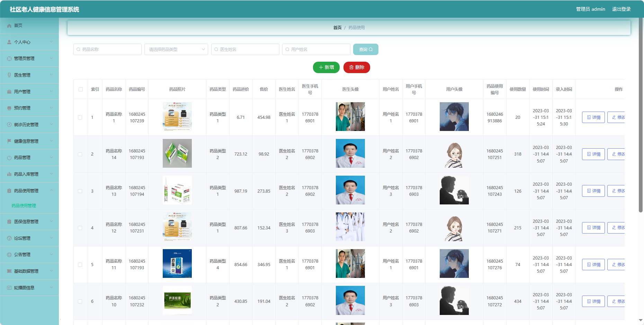The width and height of the screenshot is (644, 325).
Task: Select the header select-all checkbox
Action: pos(81,89)
